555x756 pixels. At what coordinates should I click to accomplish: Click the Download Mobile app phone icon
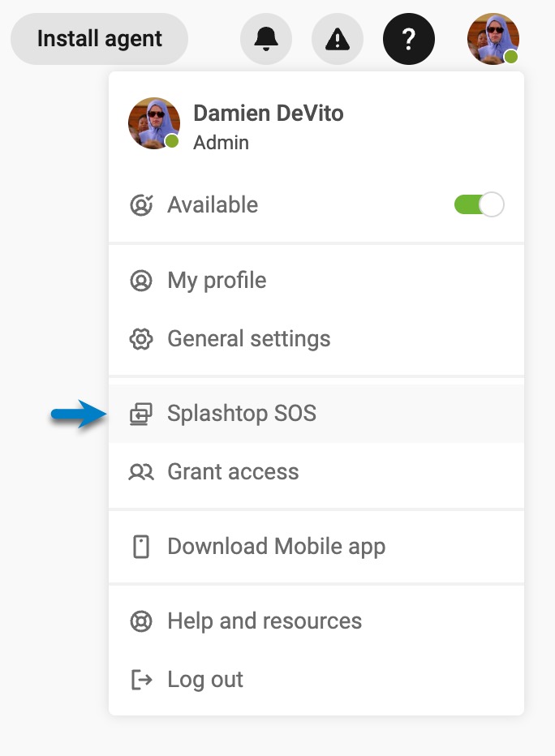click(141, 547)
